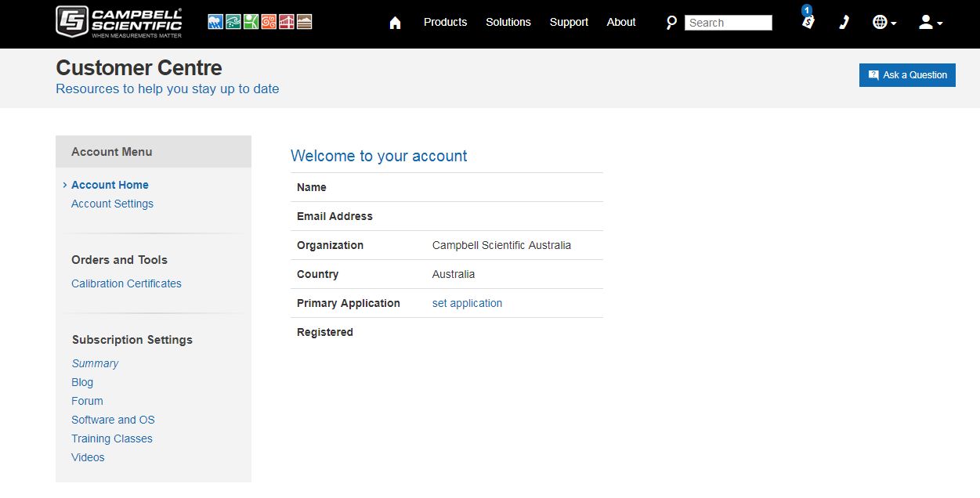Open subscription Summary link
The height and width of the screenshot is (498, 980).
95,363
